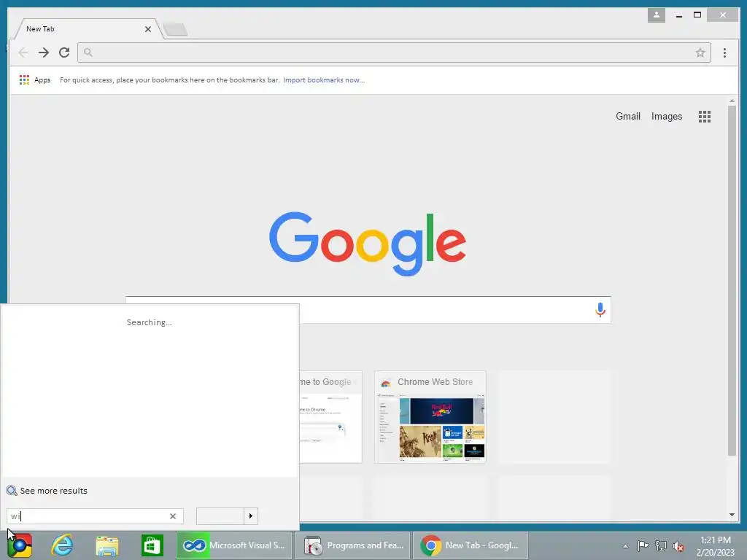Open the taskbar clock showing 1:21 PM
The image size is (747, 560).
pos(715,546)
